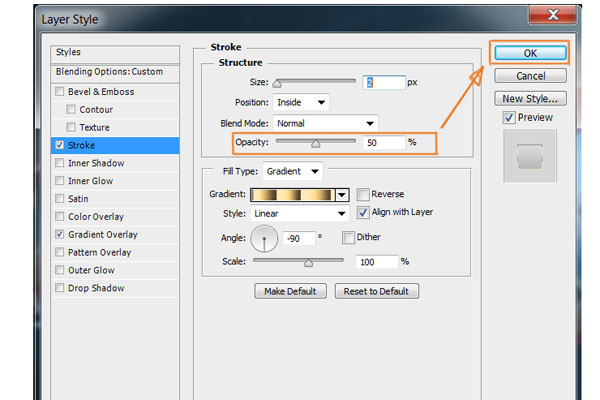Uncheck Align with Layer
Viewport: 600px width, 400px height.
point(363,212)
